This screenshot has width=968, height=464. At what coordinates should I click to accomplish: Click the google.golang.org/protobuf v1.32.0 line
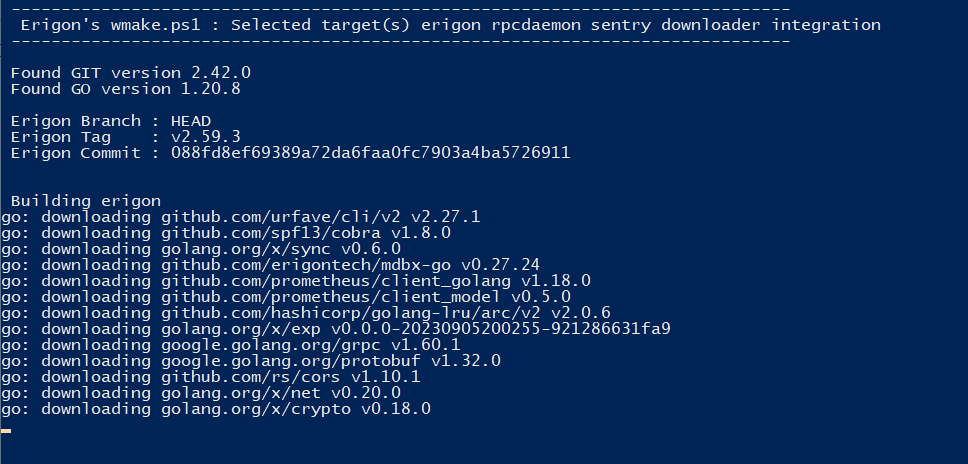coord(250,360)
